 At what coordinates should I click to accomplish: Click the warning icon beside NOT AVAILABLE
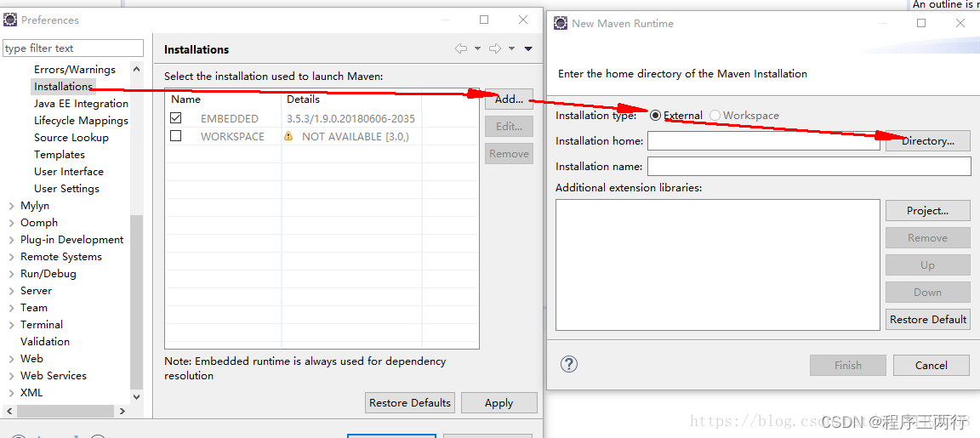[x=288, y=135]
